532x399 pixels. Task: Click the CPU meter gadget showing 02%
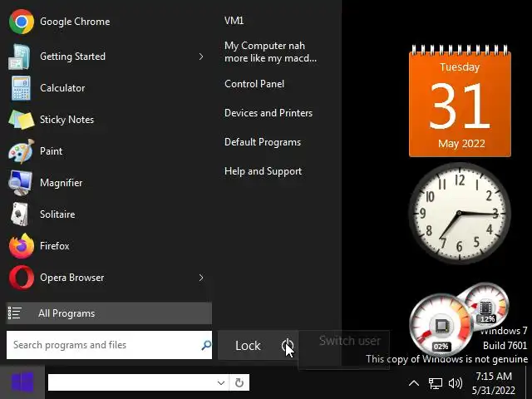pos(441,325)
